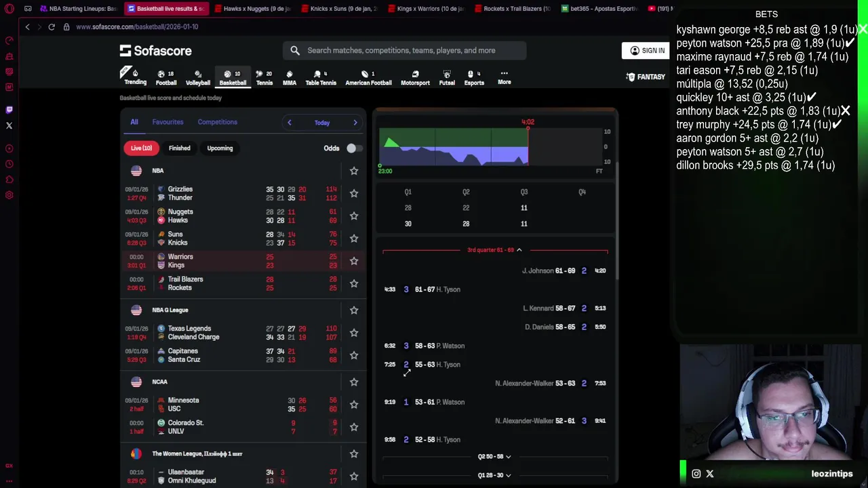Screen dimensions: 868x488
Task: Focus the search matches input field
Action: click(404, 50)
